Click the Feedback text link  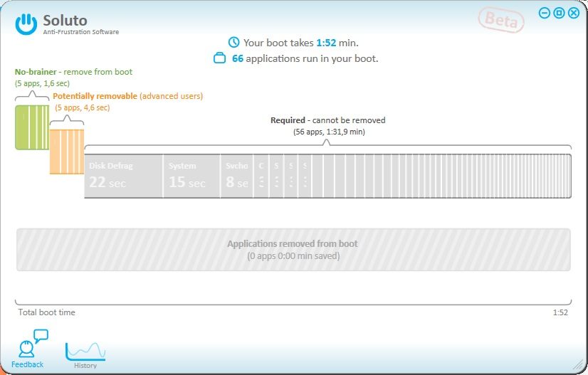point(27,364)
